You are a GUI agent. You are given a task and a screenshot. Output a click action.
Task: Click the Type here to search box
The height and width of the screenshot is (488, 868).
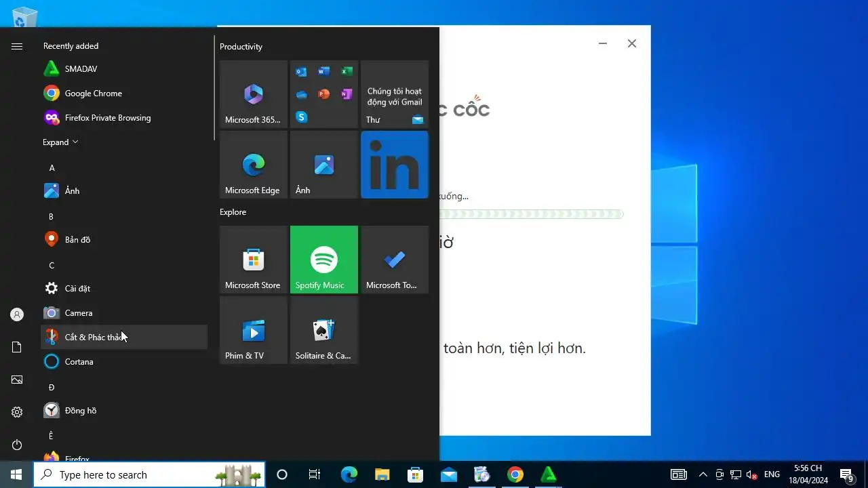click(149, 474)
